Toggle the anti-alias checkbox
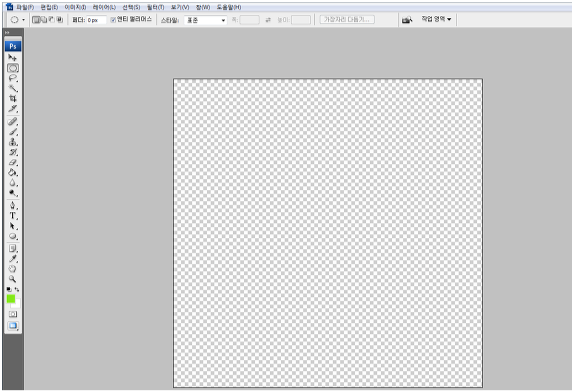The width and height of the screenshot is (574, 392). [x=113, y=20]
